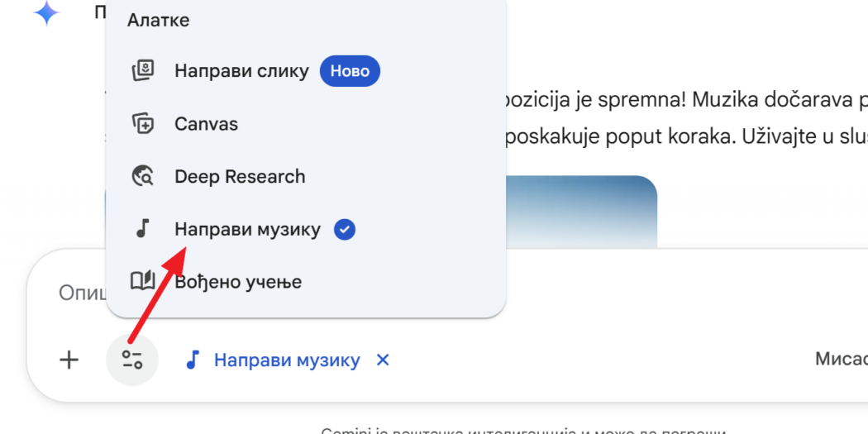868x434 pixels.
Task: Select the Направи слику menu entry
Action: 241,71
